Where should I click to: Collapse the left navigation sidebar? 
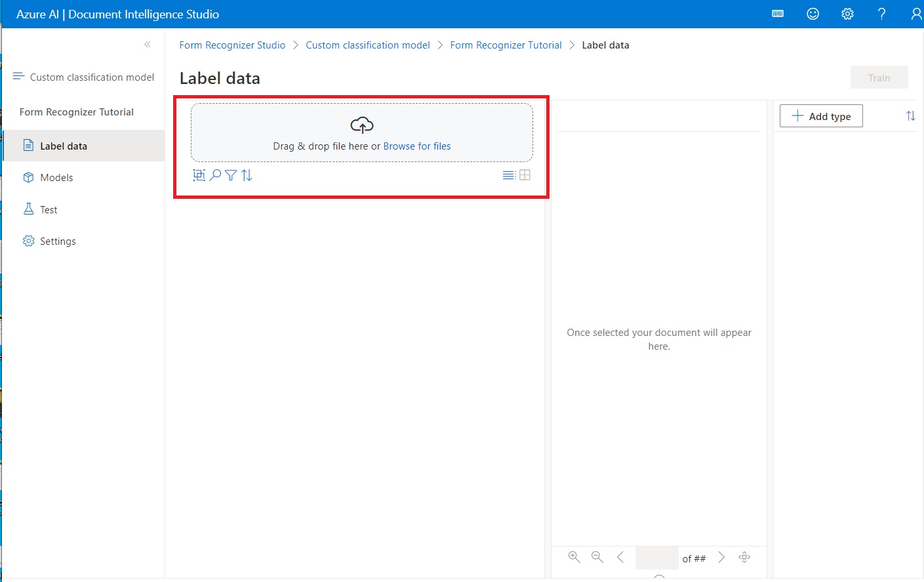pos(147,45)
